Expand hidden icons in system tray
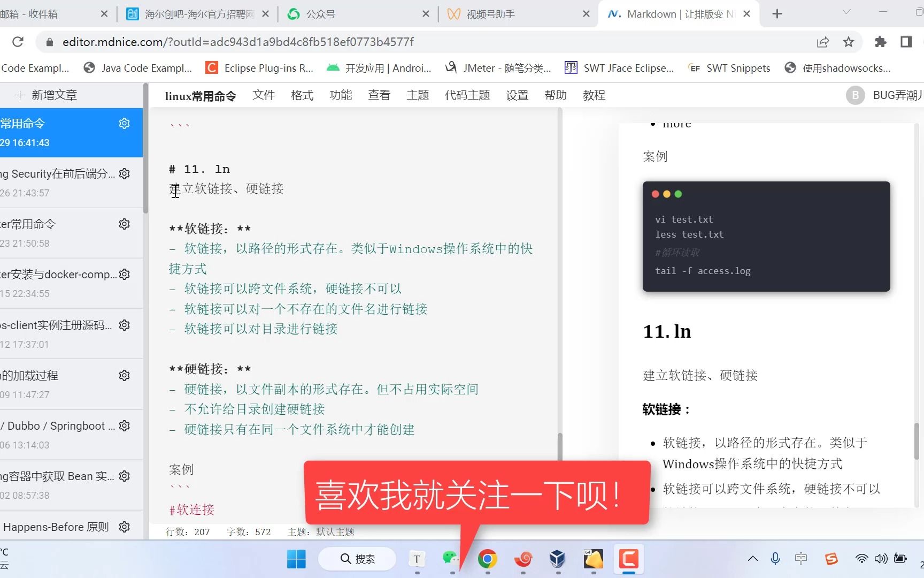The width and height of the screenshot is (924, 578). (752, 558)
